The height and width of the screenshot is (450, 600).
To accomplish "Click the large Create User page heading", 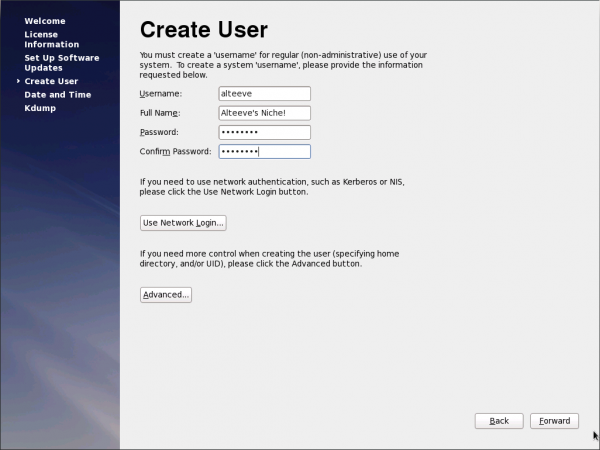I will 204,29.
